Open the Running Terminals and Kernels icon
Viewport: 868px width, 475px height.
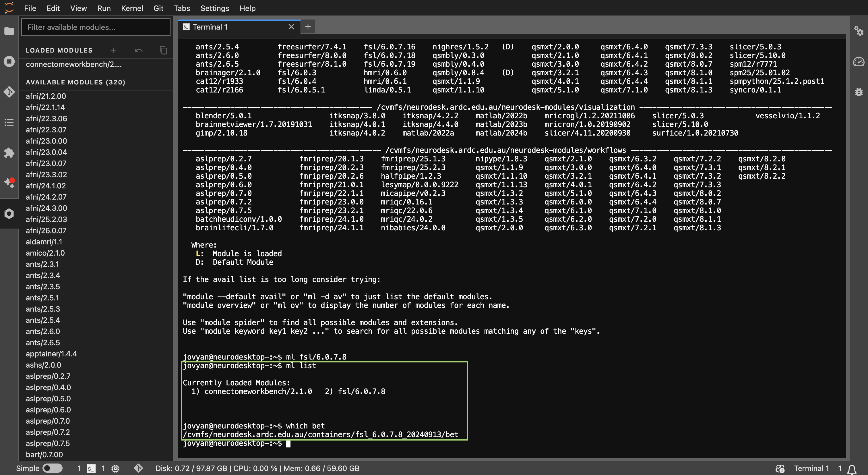(x=9, y=61)
